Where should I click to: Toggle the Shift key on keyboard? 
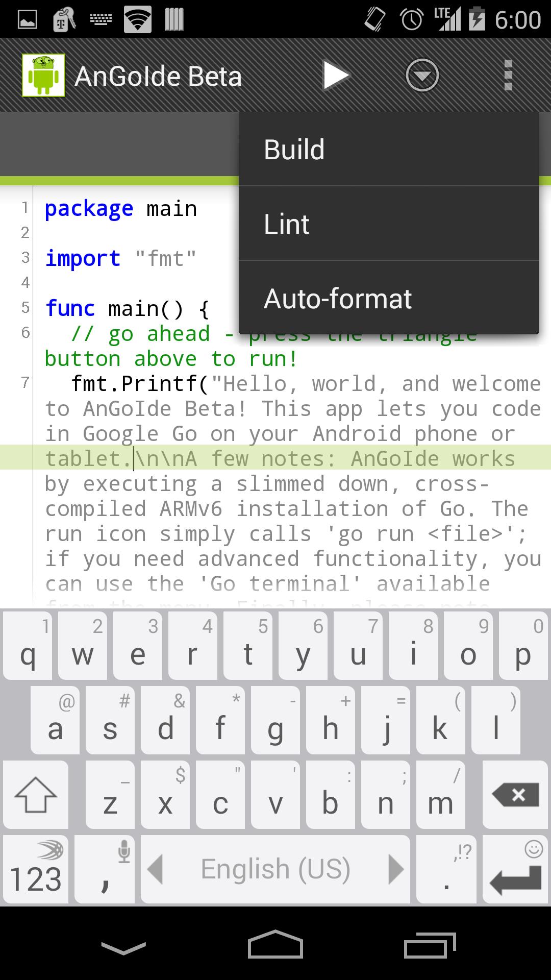36,795
